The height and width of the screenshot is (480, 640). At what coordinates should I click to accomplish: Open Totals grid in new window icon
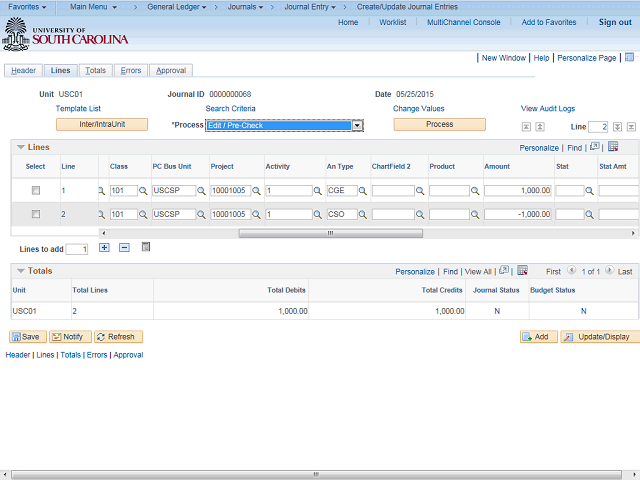(506, 271)
